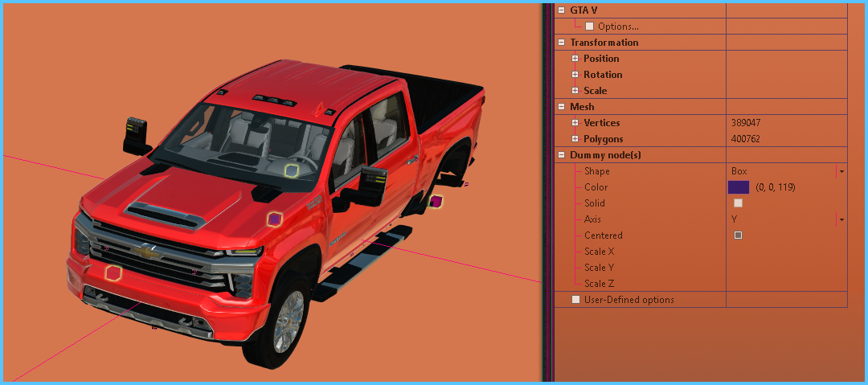Select the hexagon dummy node on front grille

click(113, 273)
